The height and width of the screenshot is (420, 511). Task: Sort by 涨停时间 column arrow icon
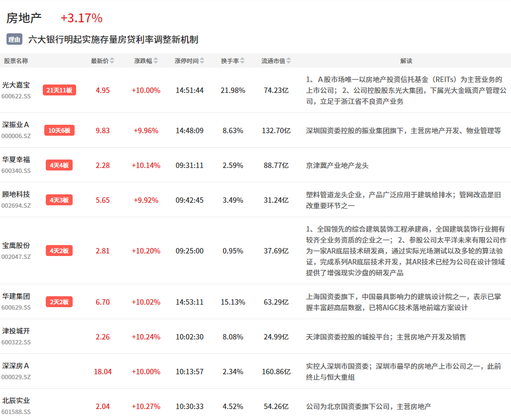[202, 61]
